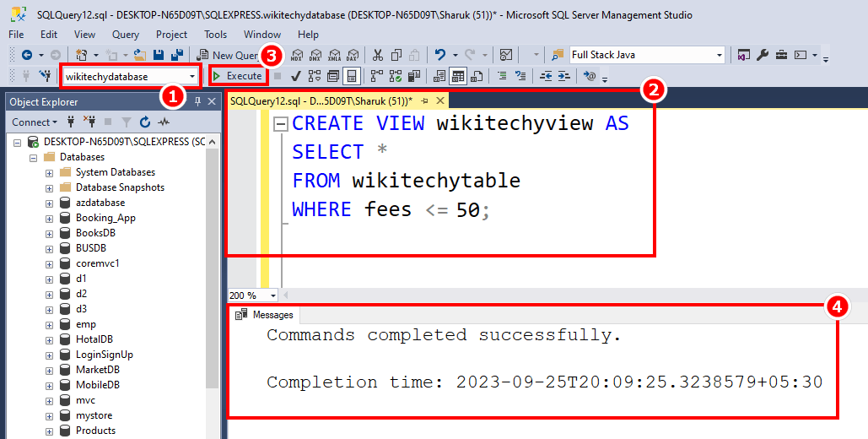
Task: Open the Toolbox icon
Action: (x=781, y=55)
